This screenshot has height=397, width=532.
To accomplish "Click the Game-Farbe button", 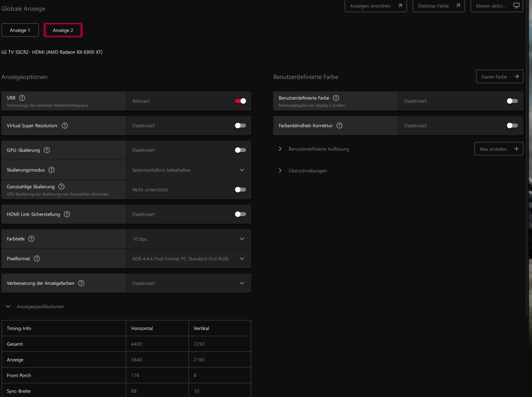I will point(499,77).
